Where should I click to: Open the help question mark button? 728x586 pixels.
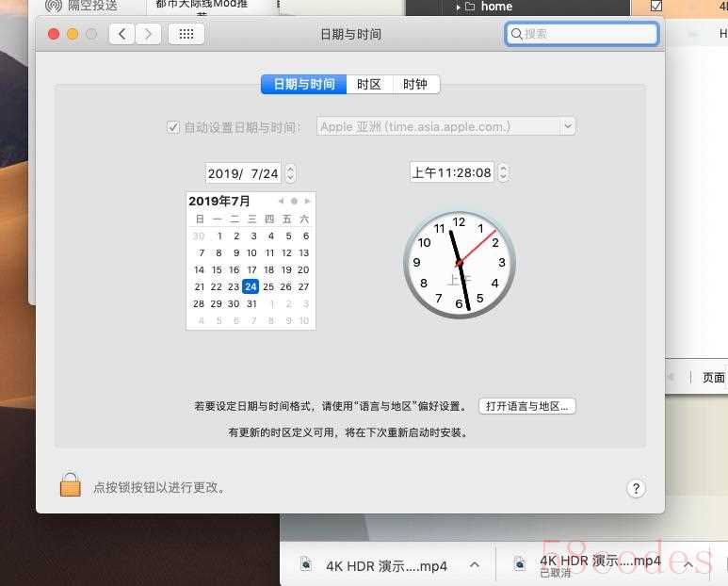pyautogui.click(x=636, y=488)
